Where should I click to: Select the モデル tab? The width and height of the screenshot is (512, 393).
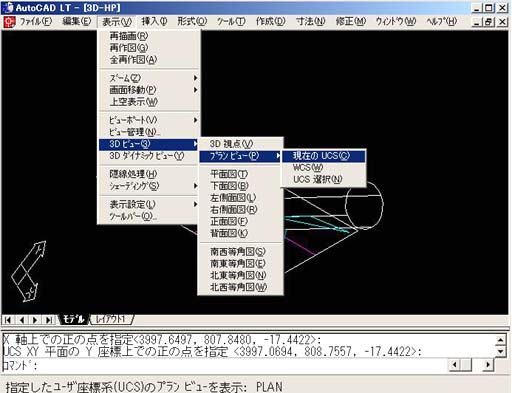tap(74, 319)
